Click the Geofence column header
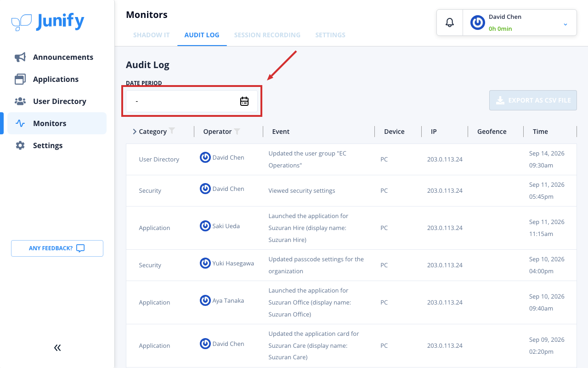The image size is (588, 368). [x=492, y=132]
